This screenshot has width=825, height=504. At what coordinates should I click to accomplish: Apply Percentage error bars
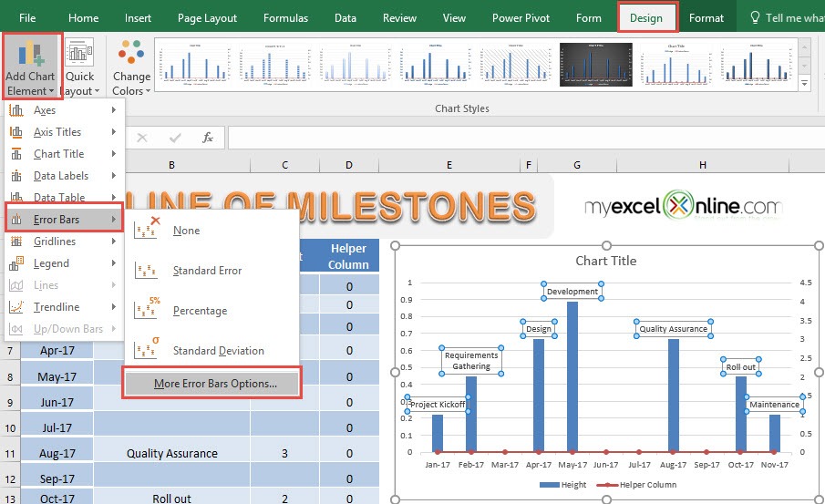[200, 311]
